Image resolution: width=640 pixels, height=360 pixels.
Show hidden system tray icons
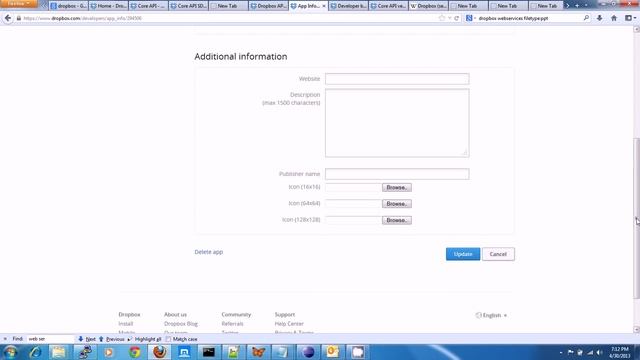[x=561, y=352]
